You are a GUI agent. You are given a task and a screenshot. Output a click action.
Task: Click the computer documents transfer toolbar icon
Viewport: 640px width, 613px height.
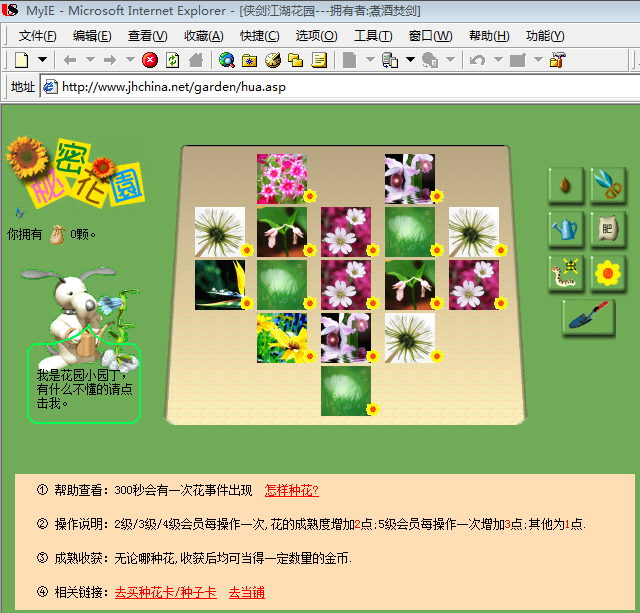pos(390,60)
